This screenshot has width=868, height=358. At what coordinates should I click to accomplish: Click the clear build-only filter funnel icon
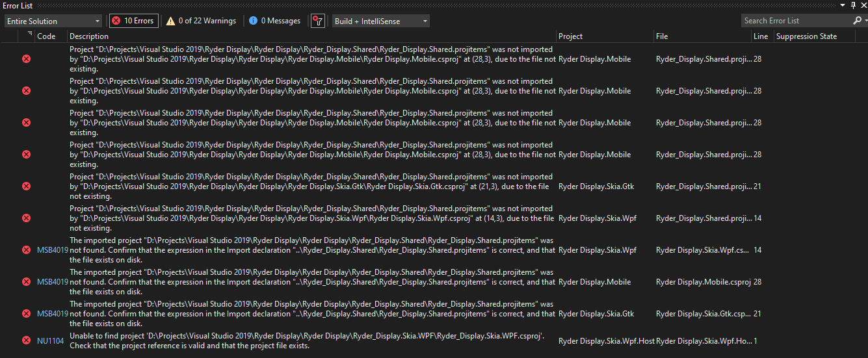click(317, 21)
